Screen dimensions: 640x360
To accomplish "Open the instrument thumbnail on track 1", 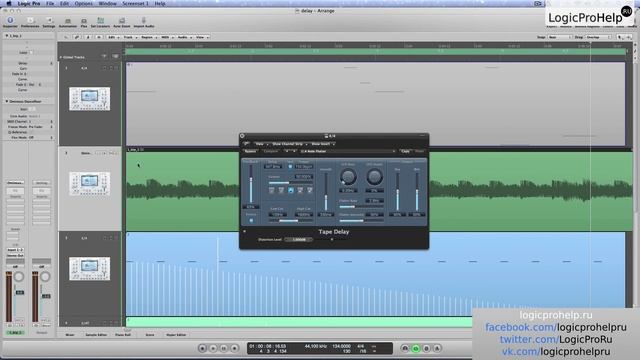I will click(x=89, y=98).
